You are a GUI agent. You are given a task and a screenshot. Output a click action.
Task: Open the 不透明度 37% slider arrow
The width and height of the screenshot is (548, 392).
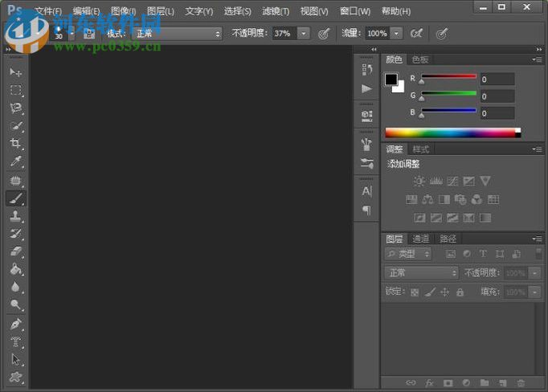pyautogui.click(x=303, y=34)
